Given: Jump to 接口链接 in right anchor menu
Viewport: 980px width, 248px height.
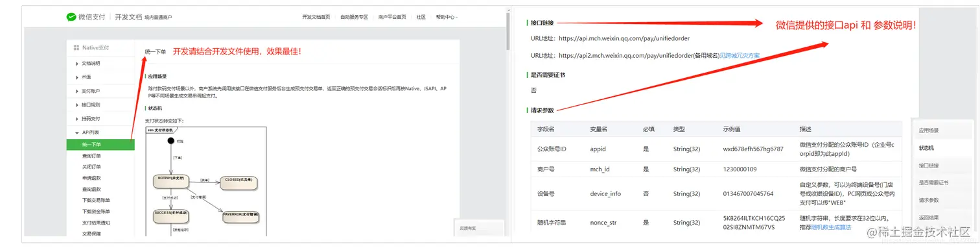Looking at the screenshot, I should point(929,166).
